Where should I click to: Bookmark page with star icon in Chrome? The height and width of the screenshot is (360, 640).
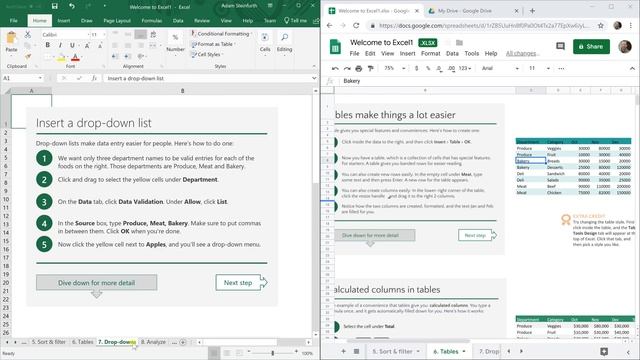tap(601, 25)
